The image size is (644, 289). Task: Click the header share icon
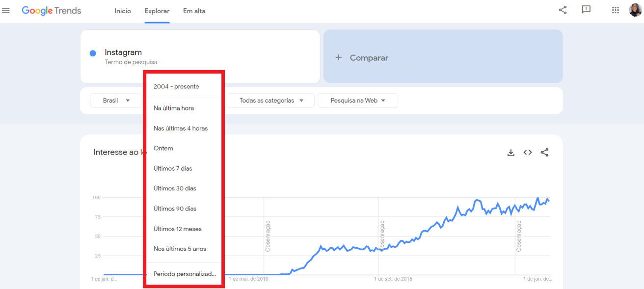[x=563, y=10]
